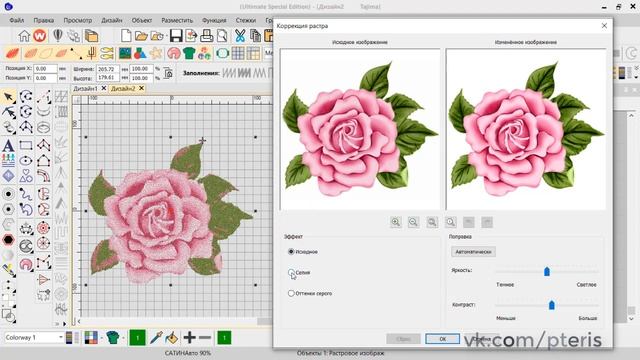Image resolution: width=640 pixels, height=360 pixels.
Task: Click the hot-air balloon CorelDRAW icon
Action: pos(58,36)
